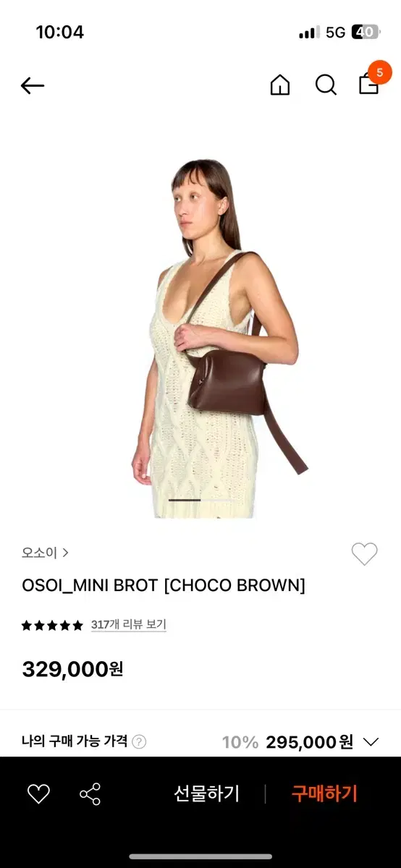Screen dimensions: 401x868
Task: Tap the five star rating icons
Action: click(x=52, y=625)
